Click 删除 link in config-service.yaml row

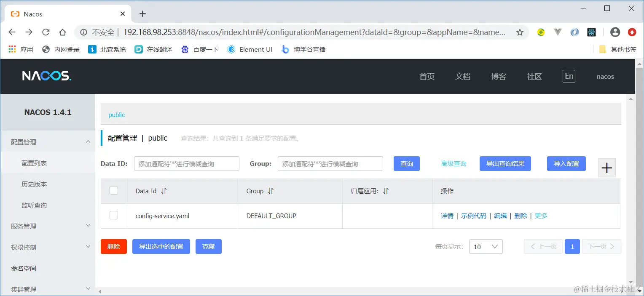coord(521,216)
